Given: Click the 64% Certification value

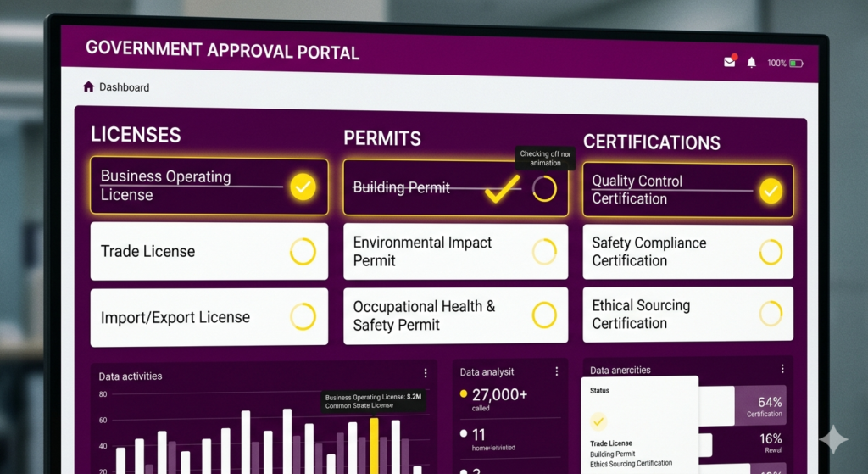Looking at the screenshot, I should point(770,402).
